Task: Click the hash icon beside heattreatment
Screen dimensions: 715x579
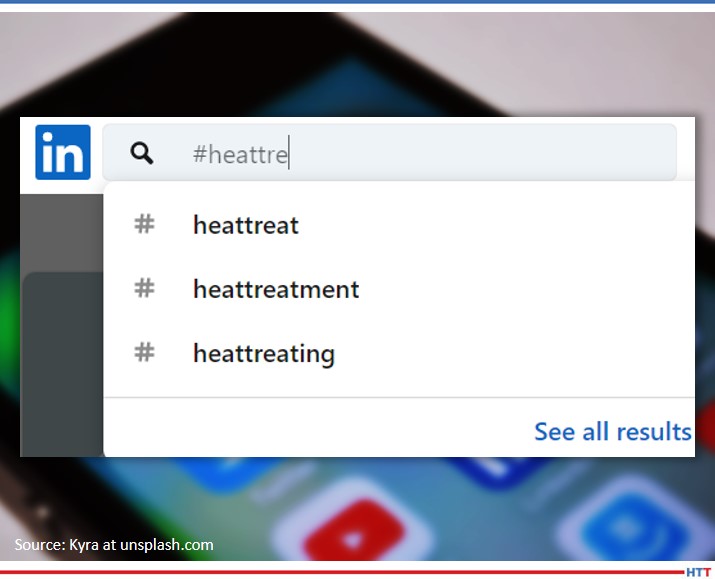Action: 144,289
